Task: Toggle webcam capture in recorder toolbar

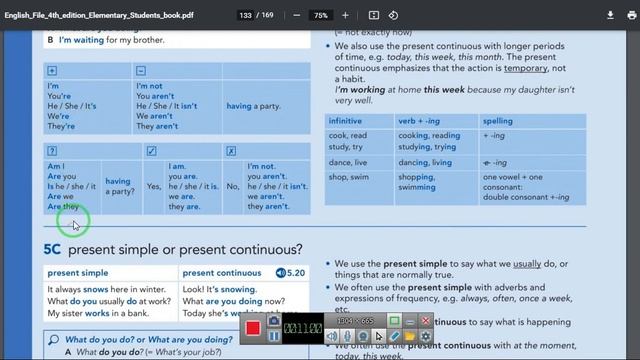Action: tap(363, 336)
